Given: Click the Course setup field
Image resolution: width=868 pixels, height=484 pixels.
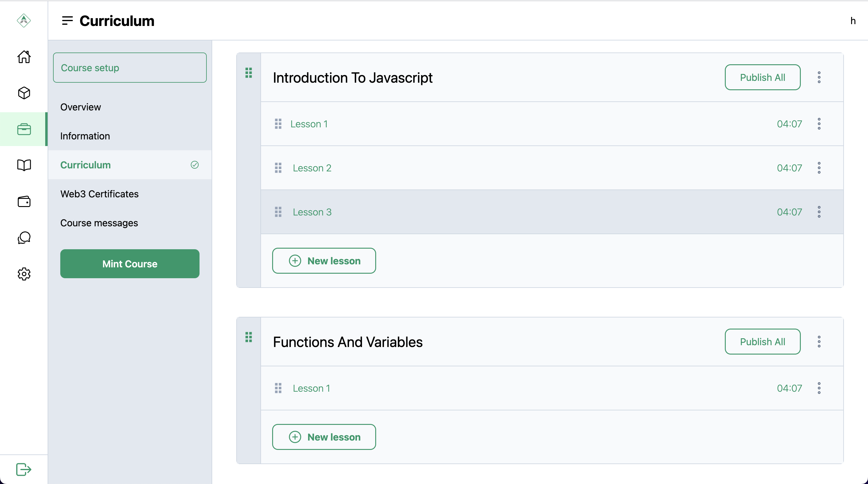Looking at the screenshot, I should pyautogui.click(x=130, y=68).
